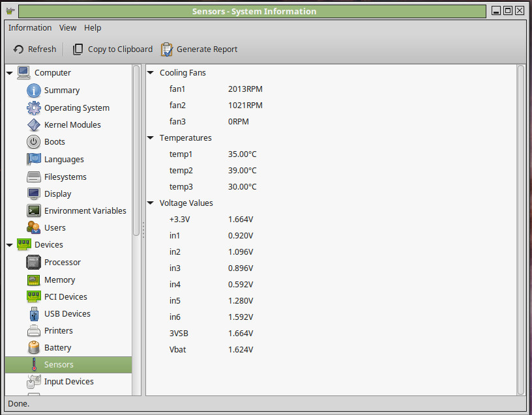Collapse the Voltage Values group
The image size is (532, 415).
point(151,203)
